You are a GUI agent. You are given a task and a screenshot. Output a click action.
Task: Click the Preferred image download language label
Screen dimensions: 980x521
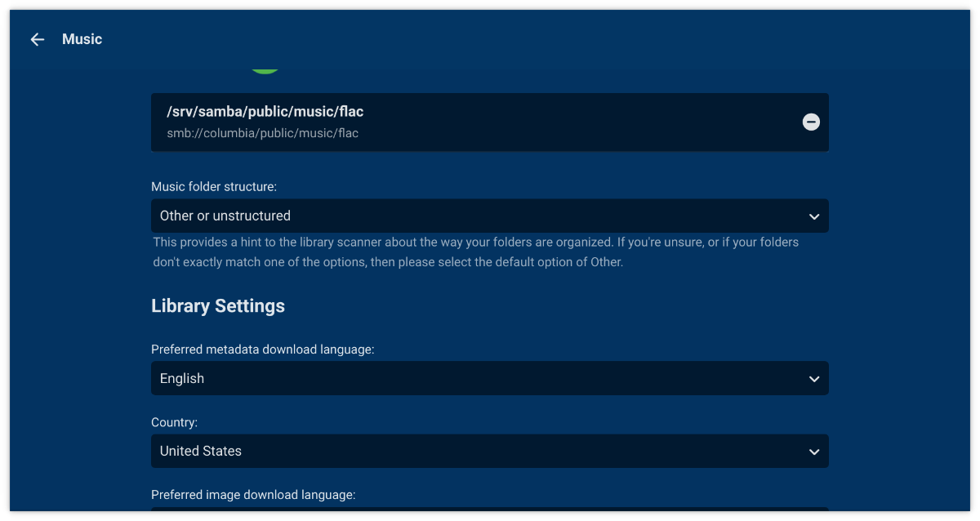(253, 495)
